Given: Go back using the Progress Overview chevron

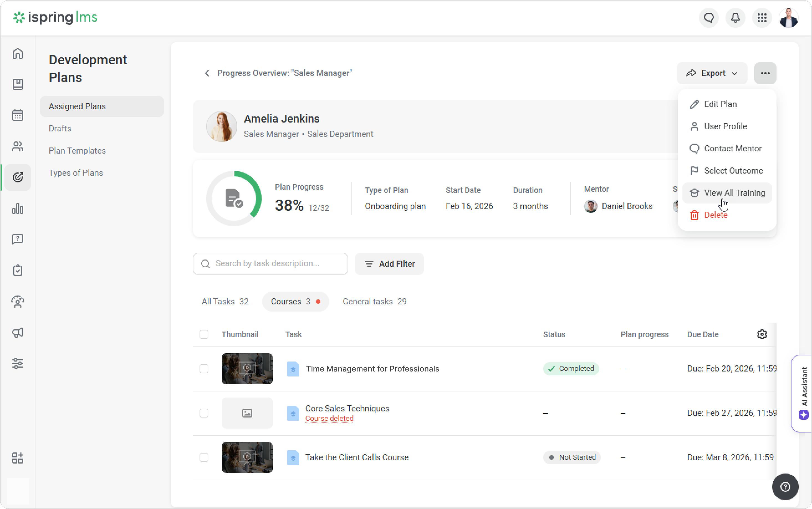Looking at the screenshot, I should click(x=207, y=73).
